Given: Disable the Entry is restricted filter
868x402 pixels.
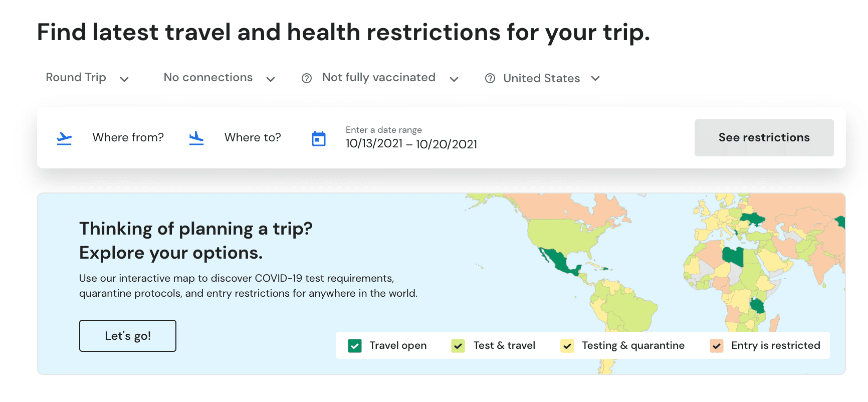Looking at the screenshot, I should click(x=717, y=346).
